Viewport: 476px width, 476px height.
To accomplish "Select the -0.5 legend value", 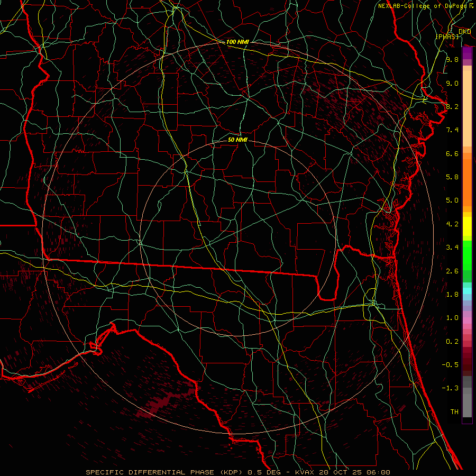I will (x=450, y=364).
